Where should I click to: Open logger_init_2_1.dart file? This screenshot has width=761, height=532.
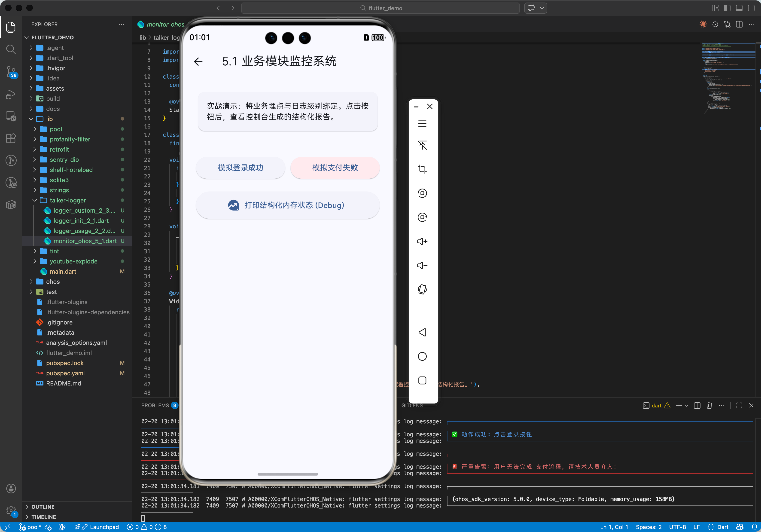coord(81,221)
